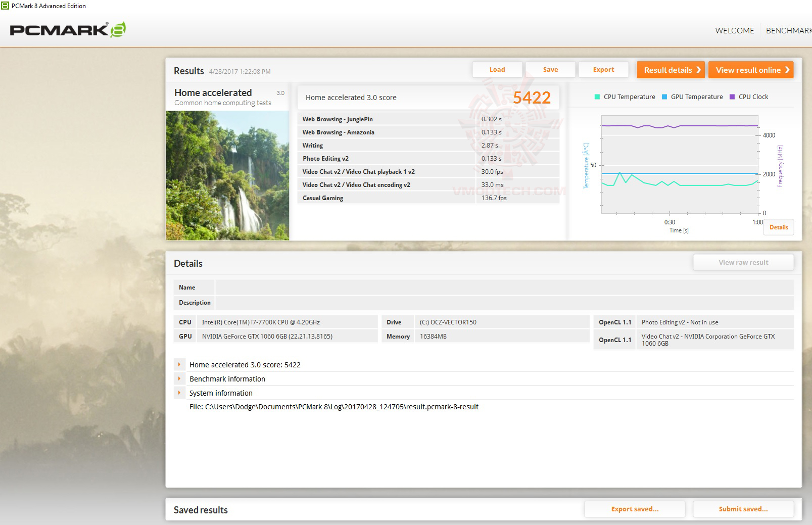
Task: Click the Memory value 16384MB
Action: (x=433, y=337)
